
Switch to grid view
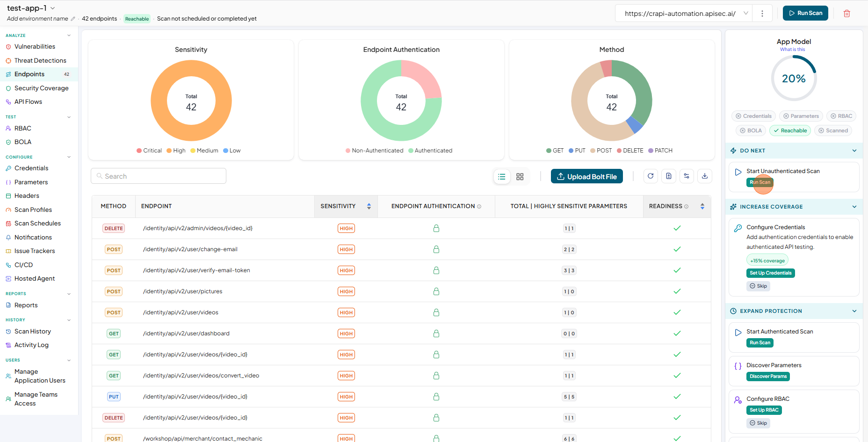point(520,177)
